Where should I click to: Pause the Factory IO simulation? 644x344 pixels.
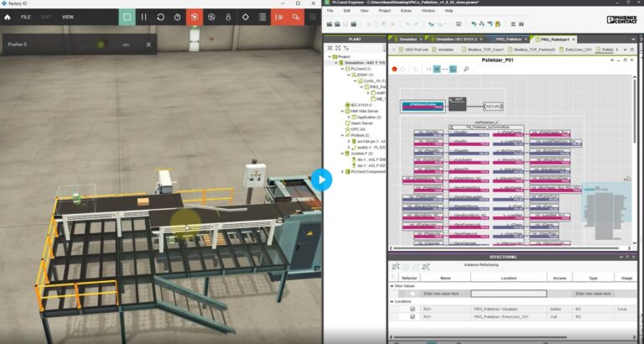coord(143,18)
